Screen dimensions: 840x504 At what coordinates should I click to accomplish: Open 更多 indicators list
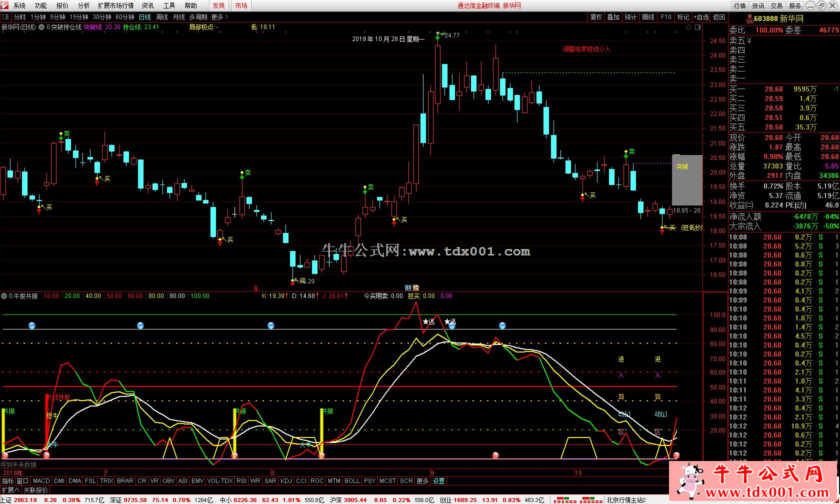coord(422,481)
